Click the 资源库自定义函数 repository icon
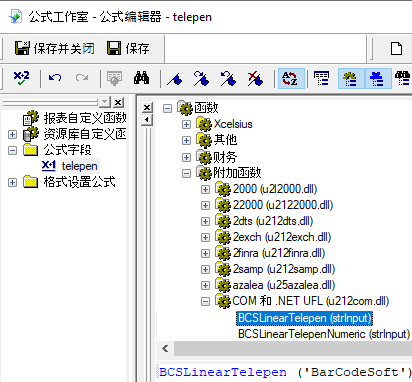The width and height of the screenshot is (412, 382). (x=31, y=134)
